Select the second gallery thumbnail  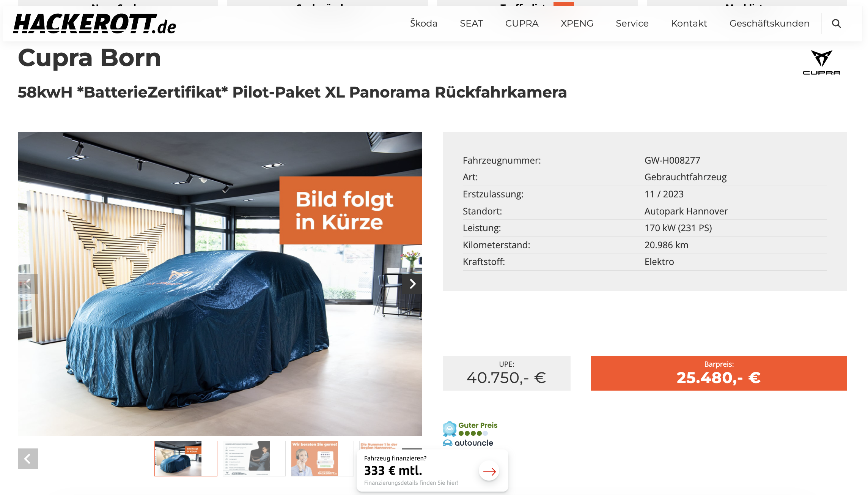click(x=254, y=459)
